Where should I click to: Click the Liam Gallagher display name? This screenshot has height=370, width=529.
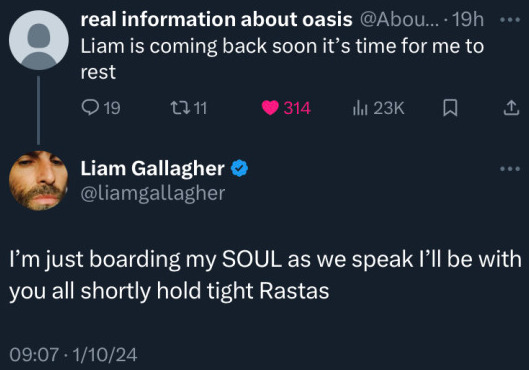pos(152,168)
